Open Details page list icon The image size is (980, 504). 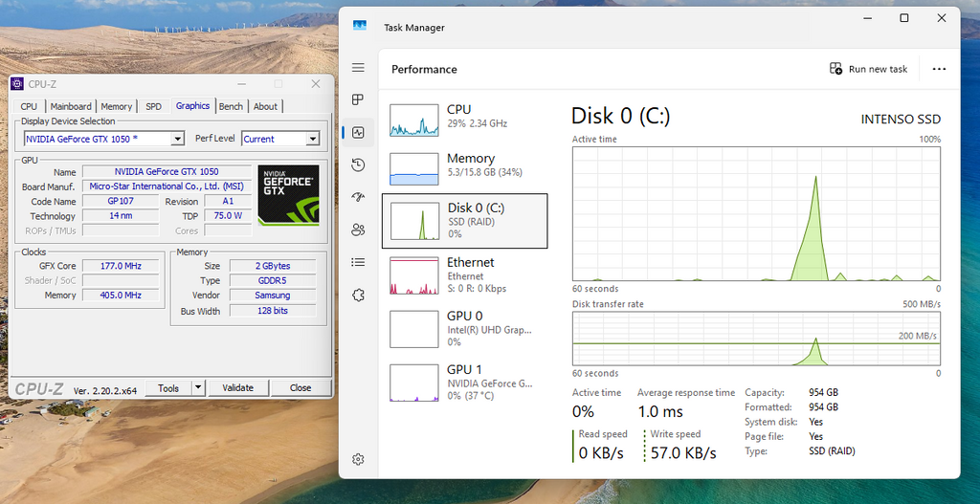(358, 262)
